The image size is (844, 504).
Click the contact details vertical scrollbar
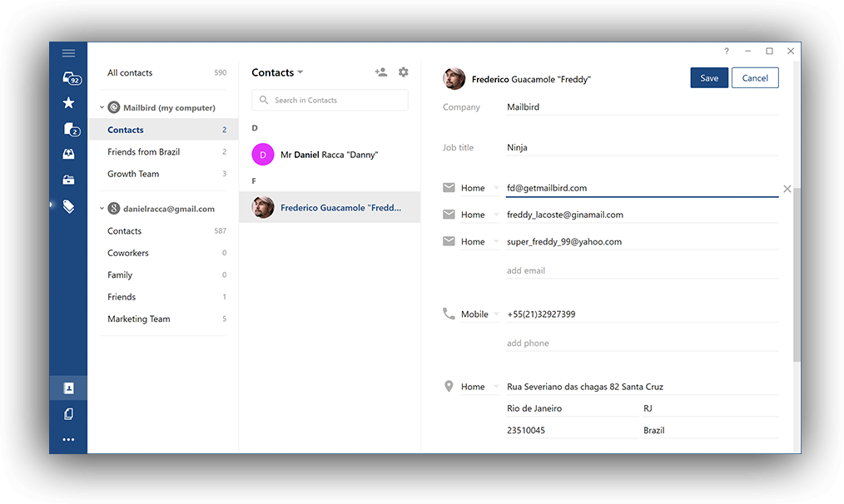(x=797, y=274)
